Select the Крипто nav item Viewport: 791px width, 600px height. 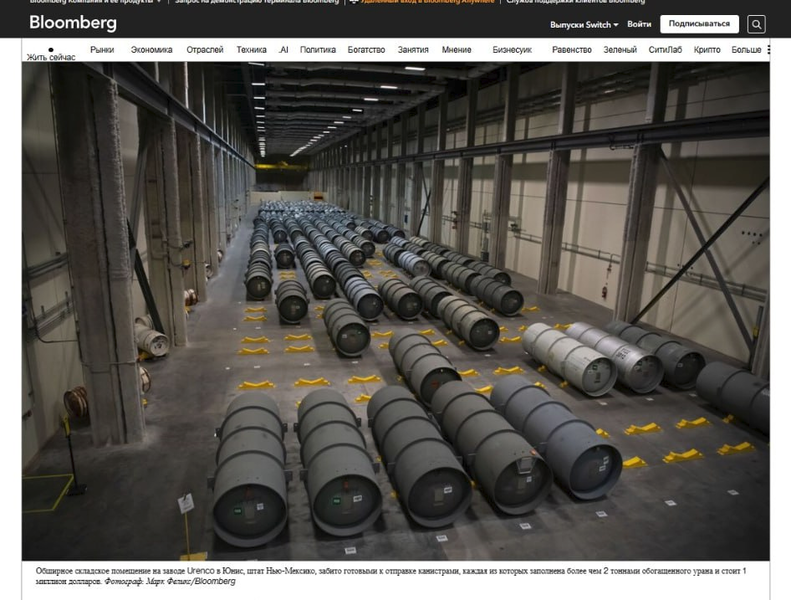click(707, 49)
